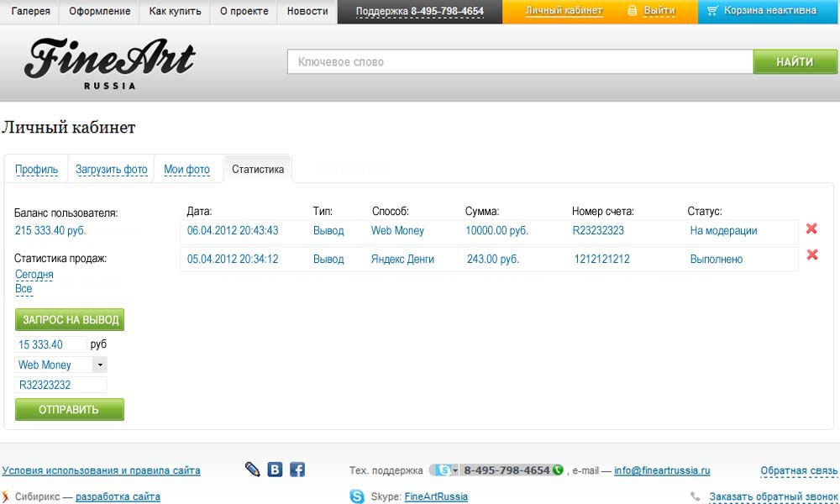Click the Яндекс Деньги method cell
This screenshot has height=504, width=840.
tap(402, 260)
